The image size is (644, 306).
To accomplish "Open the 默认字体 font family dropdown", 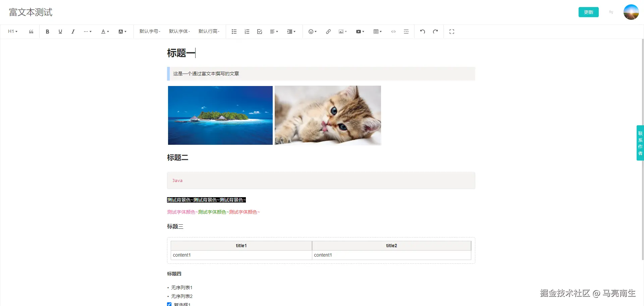I will pos(179,31).
